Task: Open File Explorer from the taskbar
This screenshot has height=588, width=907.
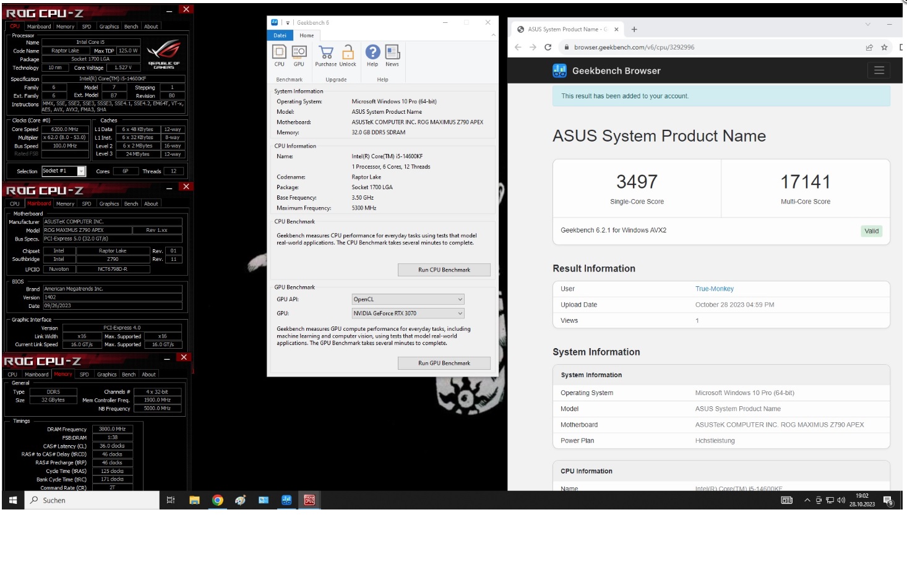Action: 194,500
